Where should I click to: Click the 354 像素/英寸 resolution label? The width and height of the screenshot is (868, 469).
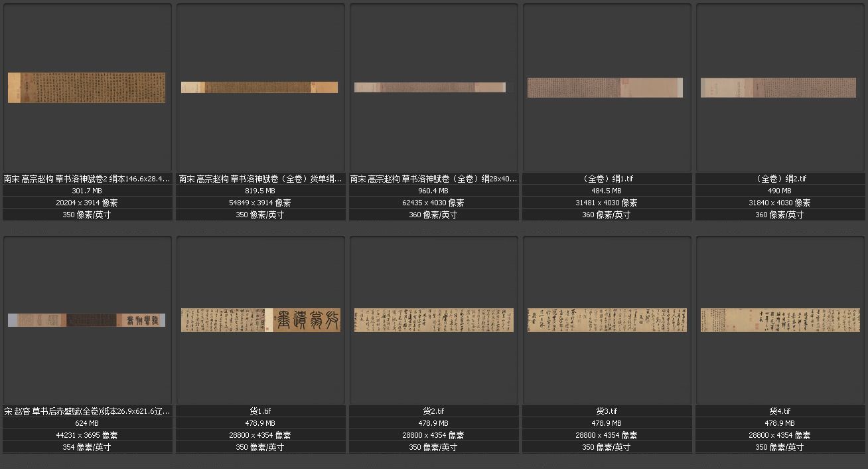point(87,447)
